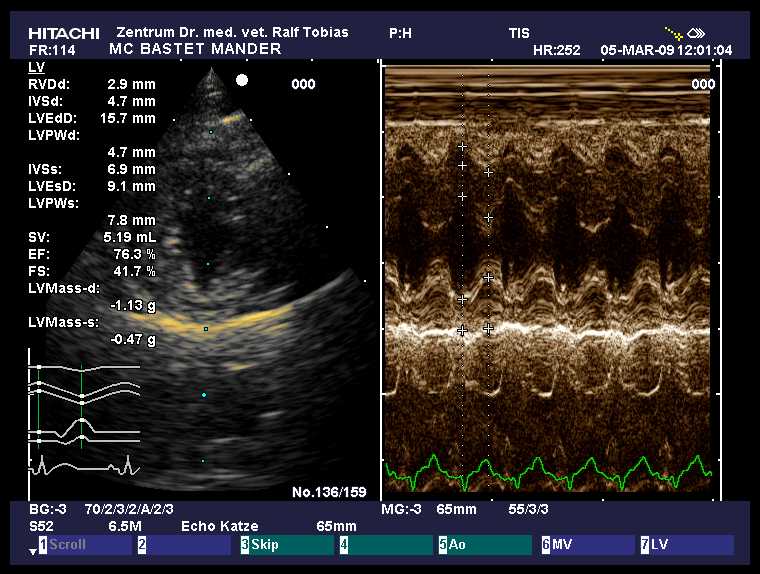Open the 7 LV measurement key
This screenshot has width=760, height=574.
point(685,545)
